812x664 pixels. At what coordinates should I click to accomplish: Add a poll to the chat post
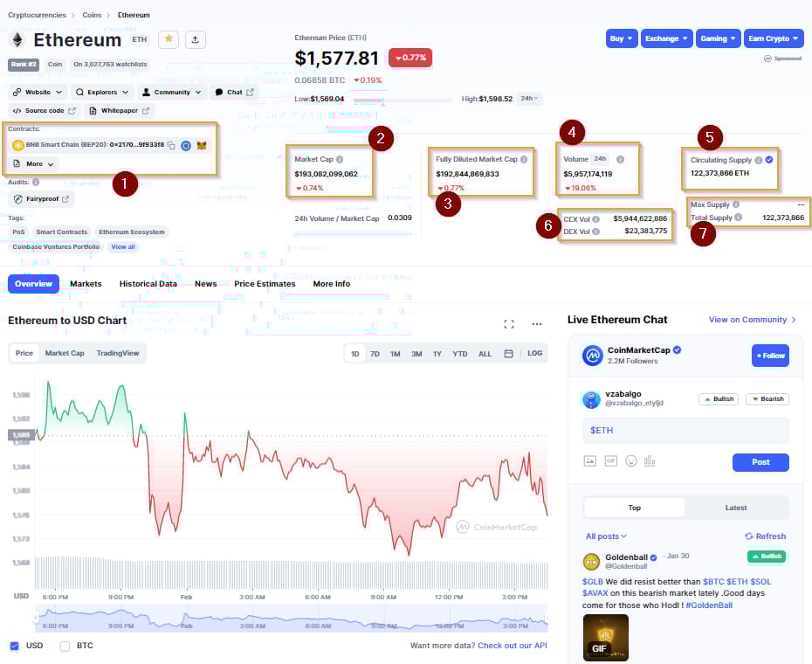650,460
